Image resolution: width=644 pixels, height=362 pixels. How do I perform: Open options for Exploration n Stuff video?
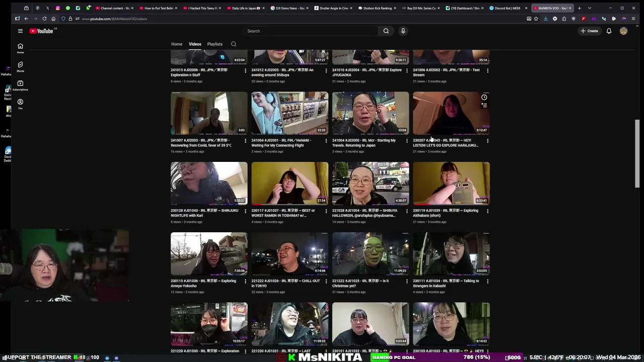tap(246, 70)
